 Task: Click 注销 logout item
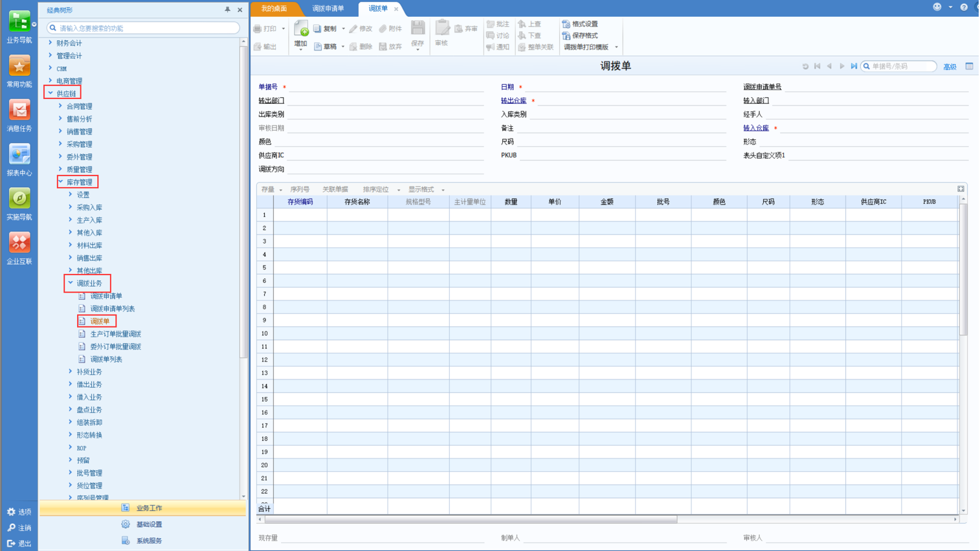click(x=19, y=528)
